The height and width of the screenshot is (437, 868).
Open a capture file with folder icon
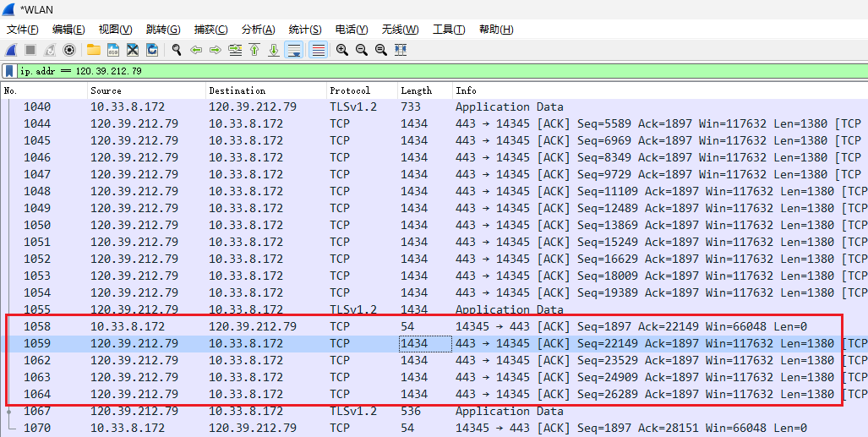[x=94, y=50]
